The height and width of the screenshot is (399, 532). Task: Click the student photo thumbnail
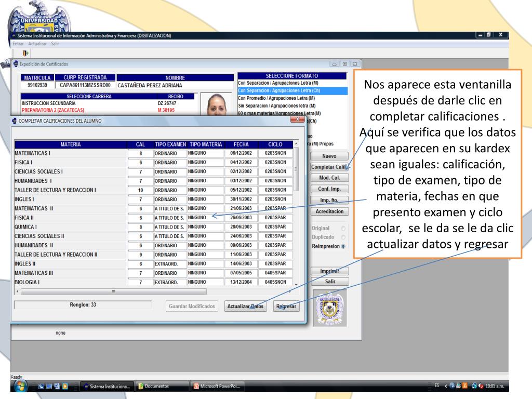(216, 106)
